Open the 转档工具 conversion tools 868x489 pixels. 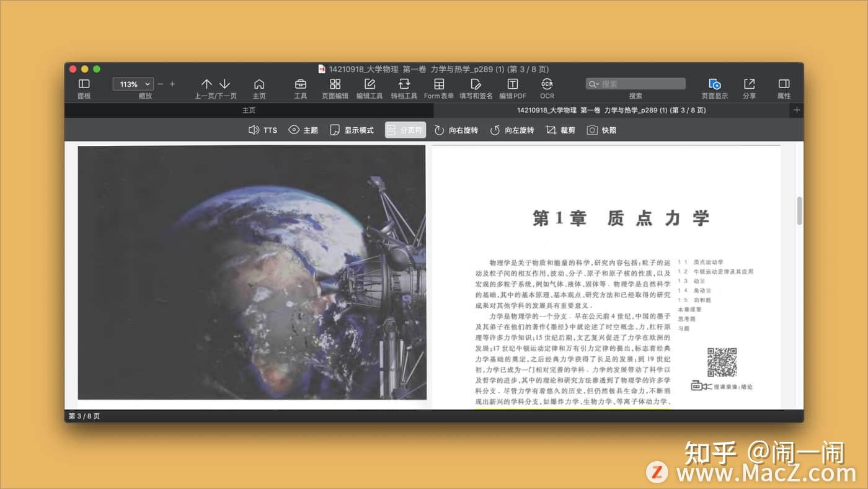[404, 87]
